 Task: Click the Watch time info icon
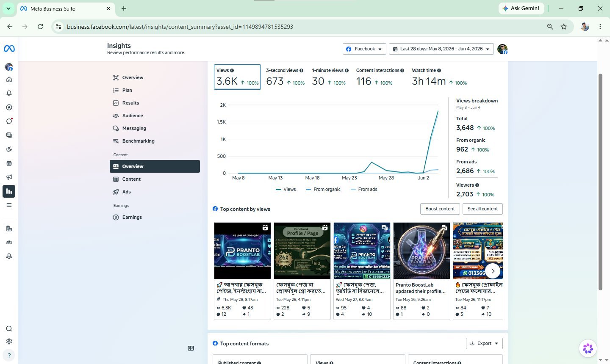coord(439,71)
